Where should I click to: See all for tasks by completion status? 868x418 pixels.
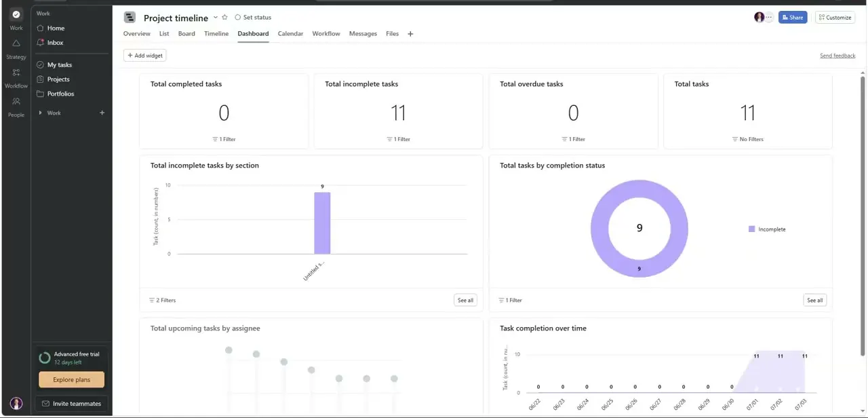815,300
